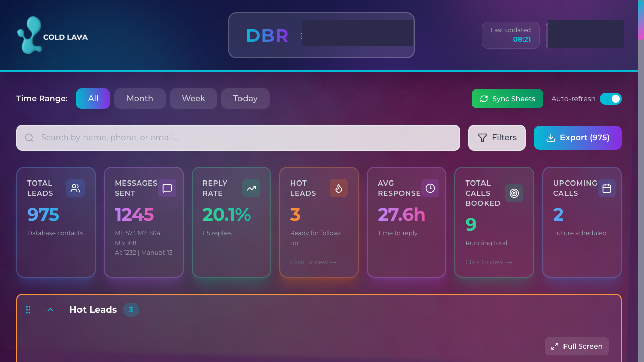Click the Total Calls Booked target icon
The image size is (644, 362).
click(514, 193)
